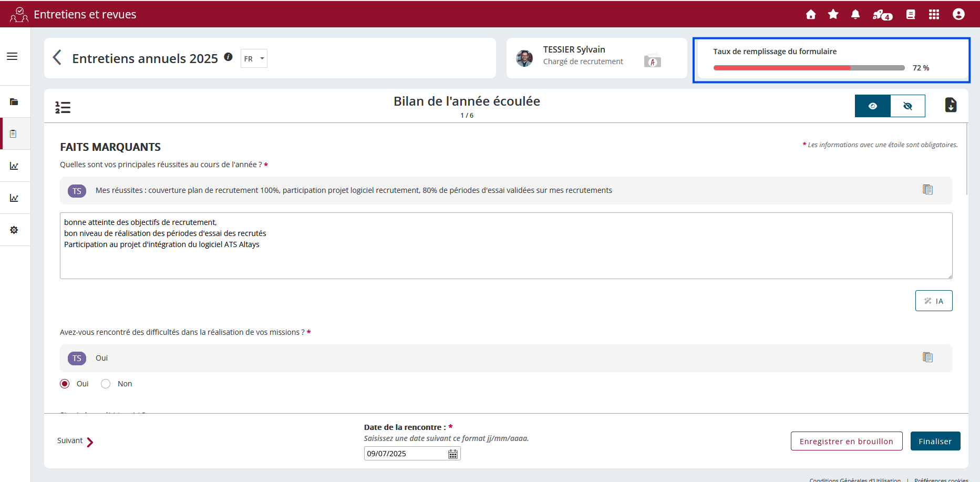The width and height of the screenshot is (980, 482).
Task: Select the Oui radio button
Action: coord(65,384)
